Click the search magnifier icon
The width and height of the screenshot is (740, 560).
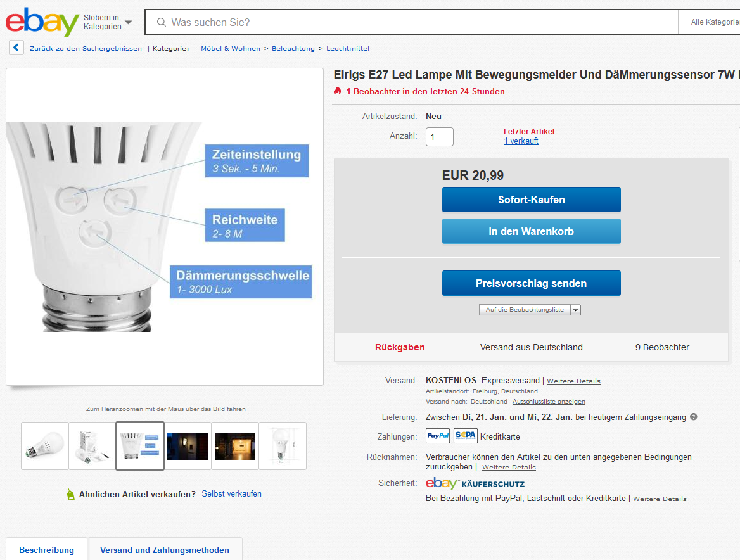pos(162,23)
